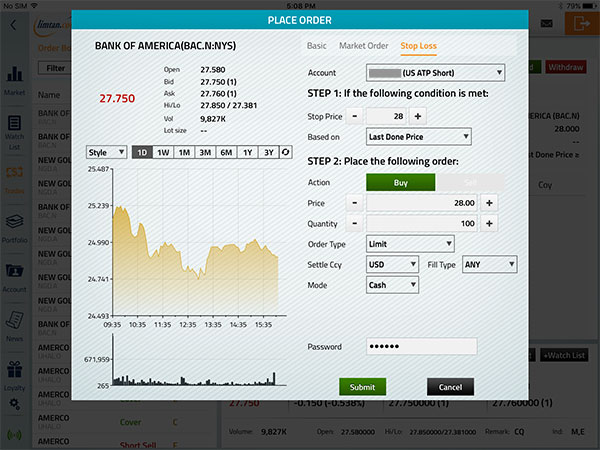Increase Price with plus button
The width and height of the screenshot is (600, 450).
pyautogui.click(x=489, y=203)
